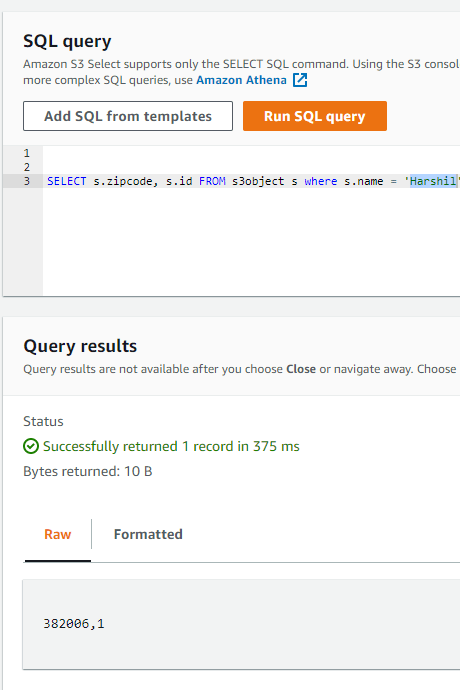Run the SQL query
Viewport: 460px width, 690px height.
tap(315, 116)
